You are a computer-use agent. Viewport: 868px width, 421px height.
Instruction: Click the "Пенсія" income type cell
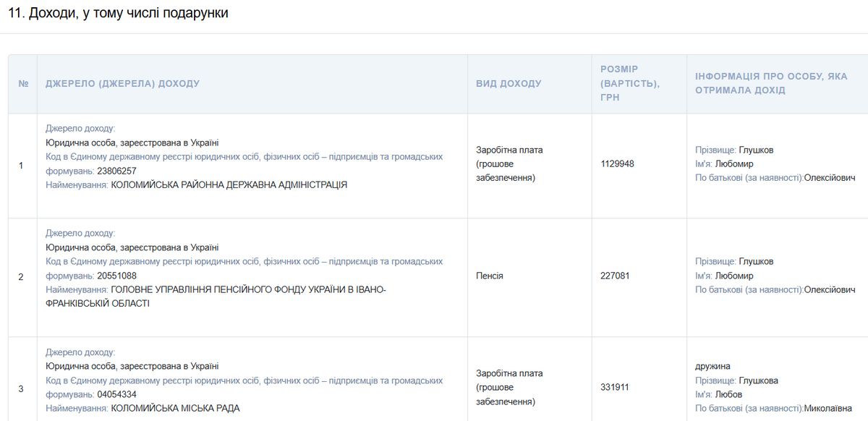pos(490,276)
